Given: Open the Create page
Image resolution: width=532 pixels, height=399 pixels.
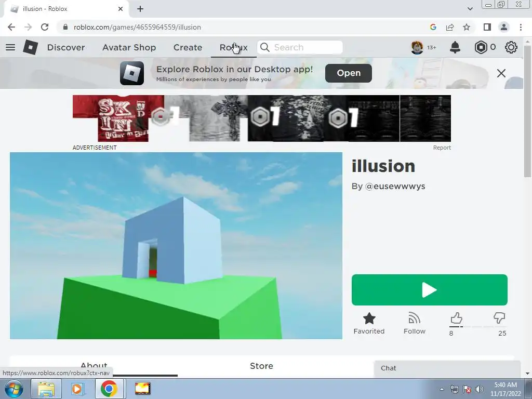Looking at the screenshot, I should [x=188, y=47].
